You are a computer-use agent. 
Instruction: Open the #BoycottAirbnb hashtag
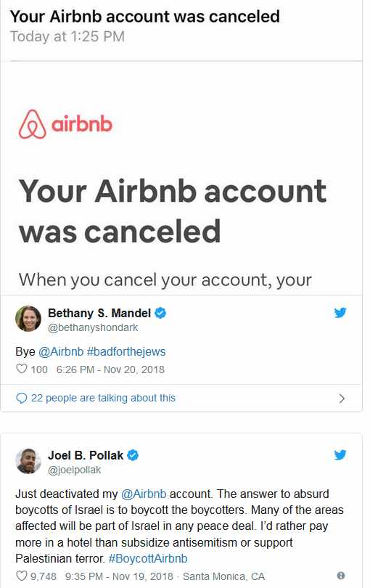[x=148, y=559]
